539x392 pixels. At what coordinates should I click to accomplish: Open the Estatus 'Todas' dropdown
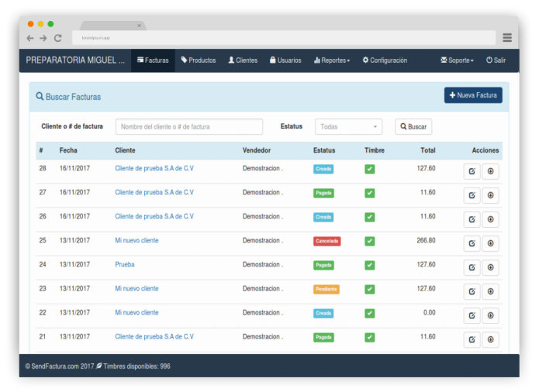pos(348,127)
